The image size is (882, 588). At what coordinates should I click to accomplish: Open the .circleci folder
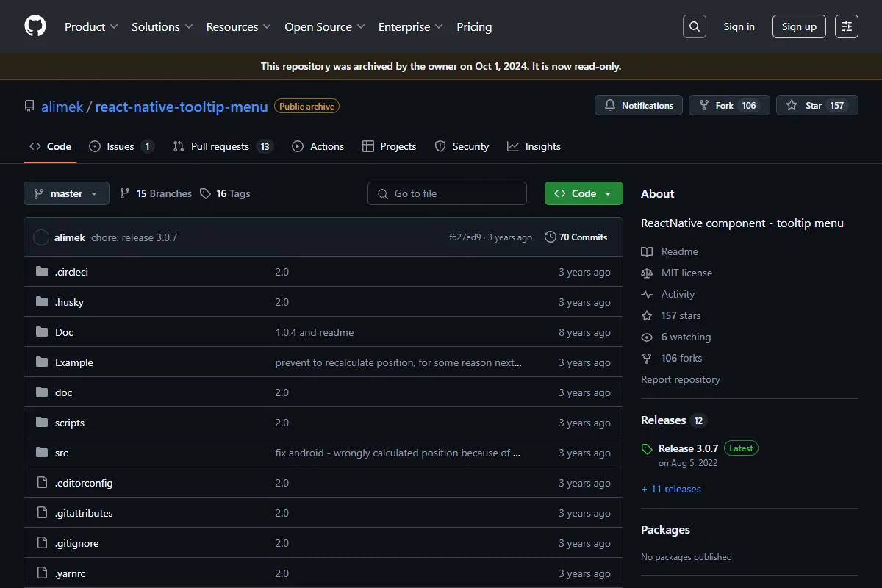coord(71,272)
